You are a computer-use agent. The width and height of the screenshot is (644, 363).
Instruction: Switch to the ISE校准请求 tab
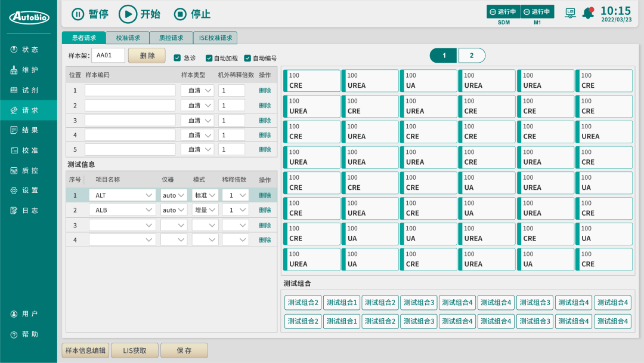coord(215,38)
